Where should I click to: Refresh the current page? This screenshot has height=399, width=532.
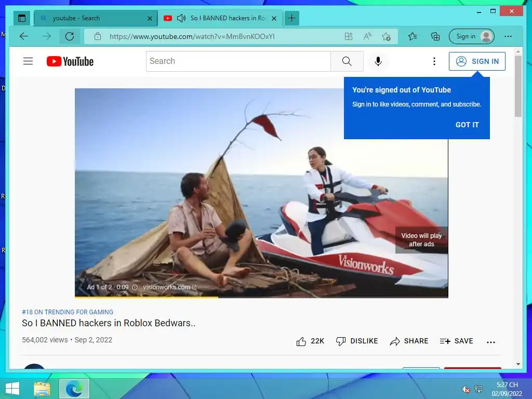tap(70, 36)
